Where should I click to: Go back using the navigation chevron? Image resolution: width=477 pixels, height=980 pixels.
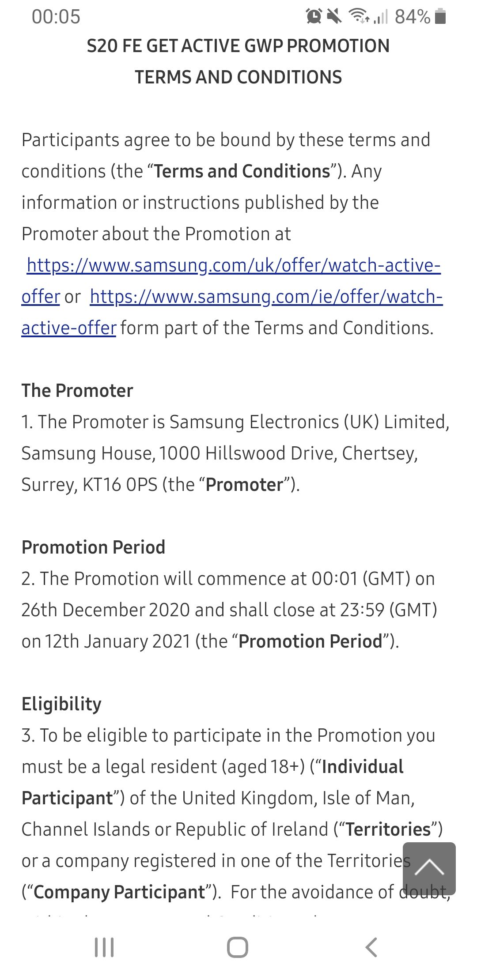pyautogui.click(x=371, y=947)
